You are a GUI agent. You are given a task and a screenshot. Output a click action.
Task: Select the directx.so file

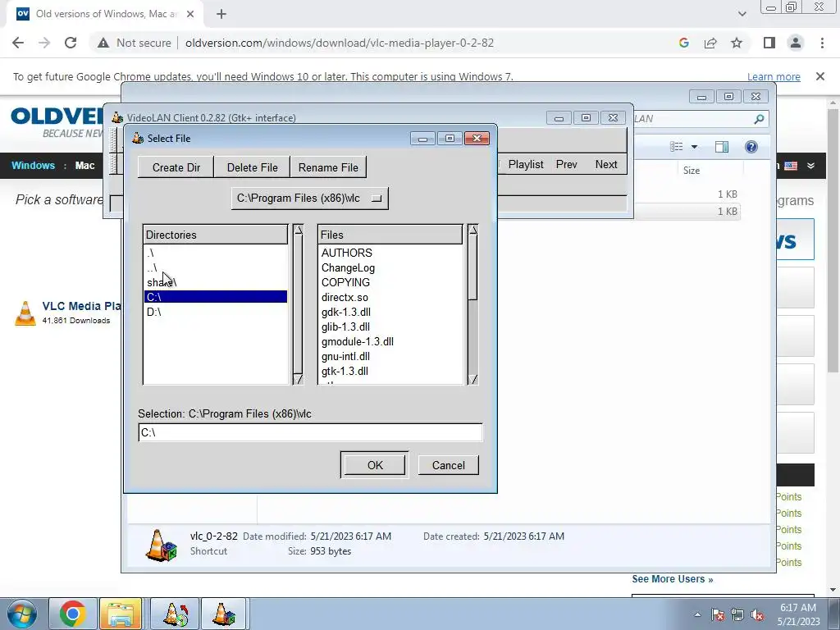click(390, 297)
